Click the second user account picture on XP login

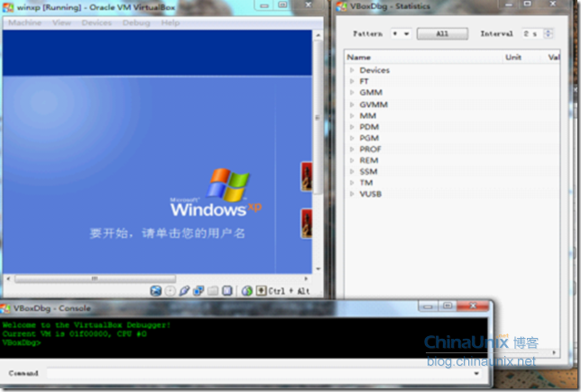tap(307, 223)
